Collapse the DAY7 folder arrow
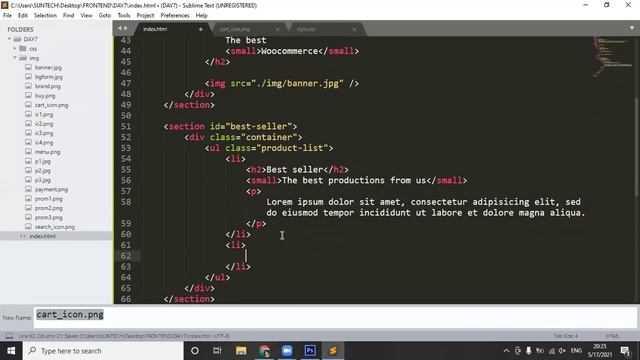640x360 pixels. click(x=9, y=39)
